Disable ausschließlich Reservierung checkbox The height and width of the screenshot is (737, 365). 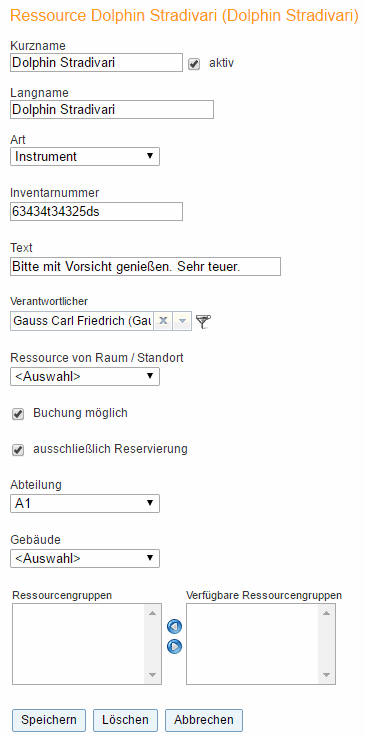18,450
